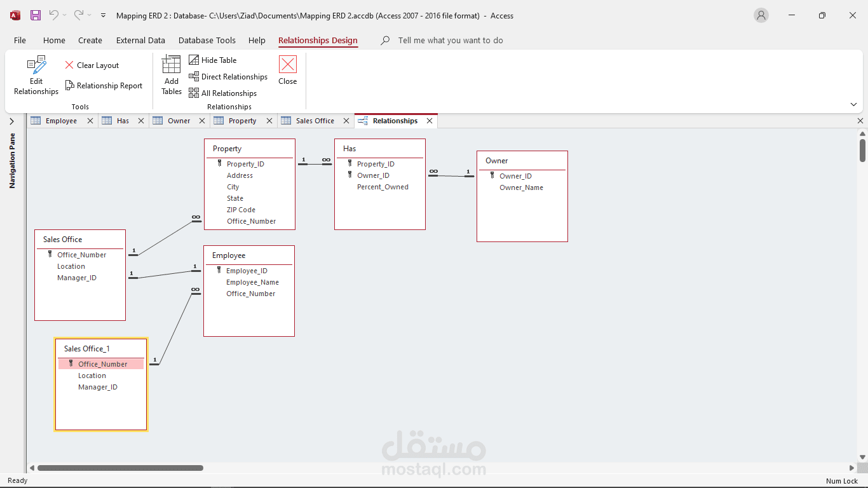This screenshot has height=488, width=868.
Task: Select Employee_Name field in Employee table
Action: click(x=252, y=282)
